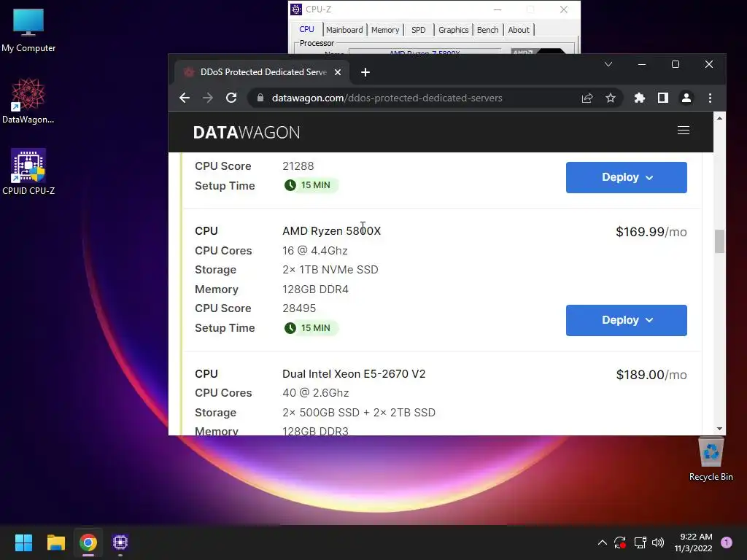Image resolution: width=747 pixels, height=560 pixels.
Task: Reload the DataWagon page
Action: 231,98
